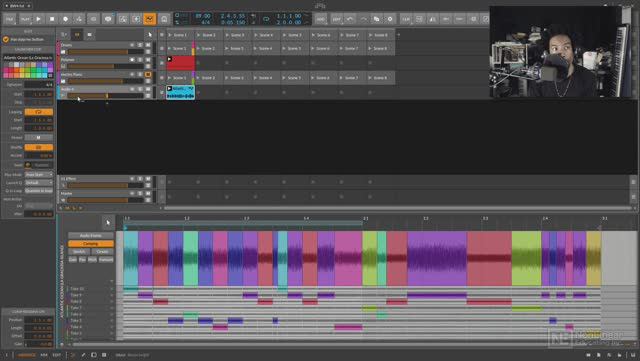This screenshot has width=640, height=361.
Task: Click the Master track volume slider
Action: pos(105,200)
